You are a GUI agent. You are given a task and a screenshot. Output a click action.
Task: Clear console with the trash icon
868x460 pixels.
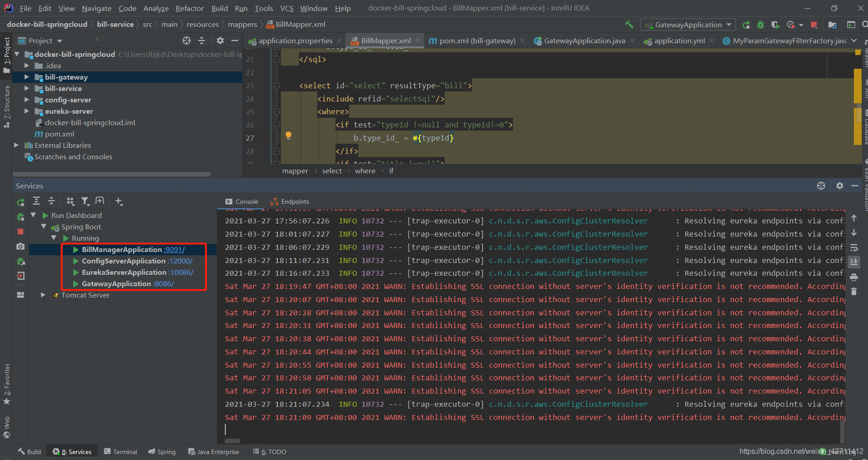pos(854,291)
